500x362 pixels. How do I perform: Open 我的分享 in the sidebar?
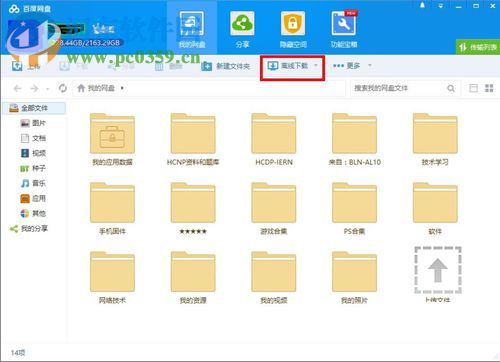(29, 229)
